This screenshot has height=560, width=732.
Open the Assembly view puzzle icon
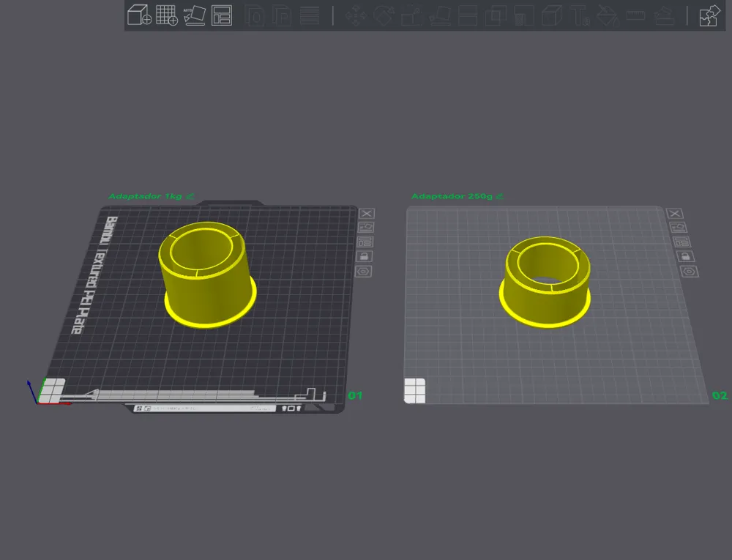click(709, 15)
